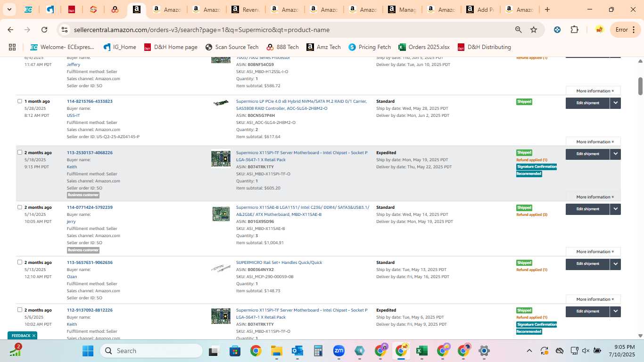This screenshot has height=362, width=644.
Task: Open order 114-8215766-4333823 details
Action: pyautogui.click(x=90, y=101)
